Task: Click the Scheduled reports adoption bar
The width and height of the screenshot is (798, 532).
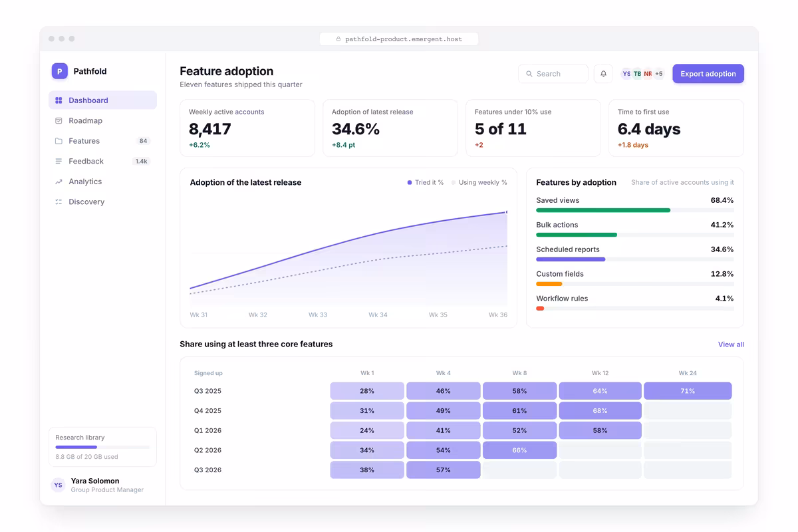Action: click(x=635, y=259)
